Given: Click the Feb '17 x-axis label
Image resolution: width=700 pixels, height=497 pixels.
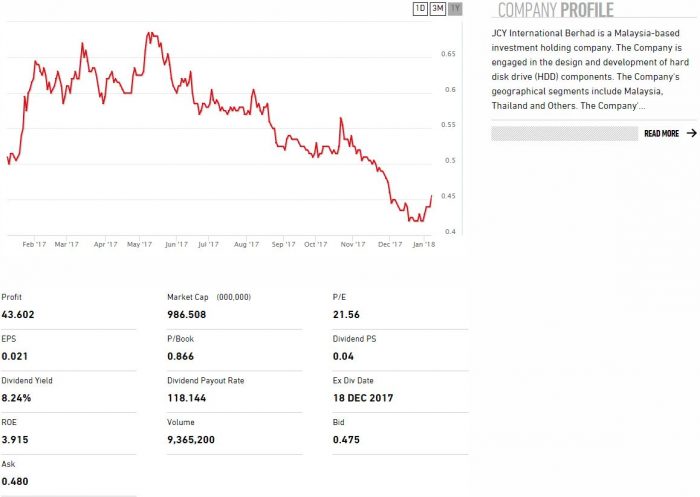Looking at the screenshot, I should 34,243.
